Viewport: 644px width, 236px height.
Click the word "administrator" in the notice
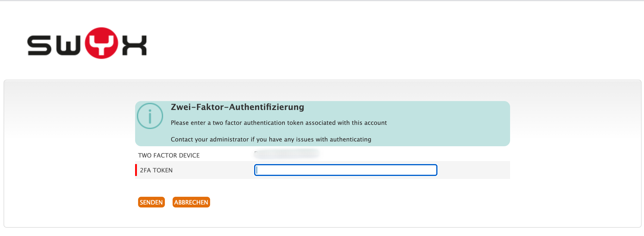[229, 139]
